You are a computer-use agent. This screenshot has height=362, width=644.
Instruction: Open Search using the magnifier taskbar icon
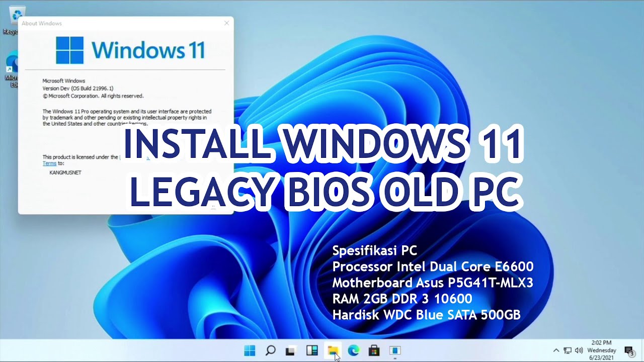(x=270, y=350)
